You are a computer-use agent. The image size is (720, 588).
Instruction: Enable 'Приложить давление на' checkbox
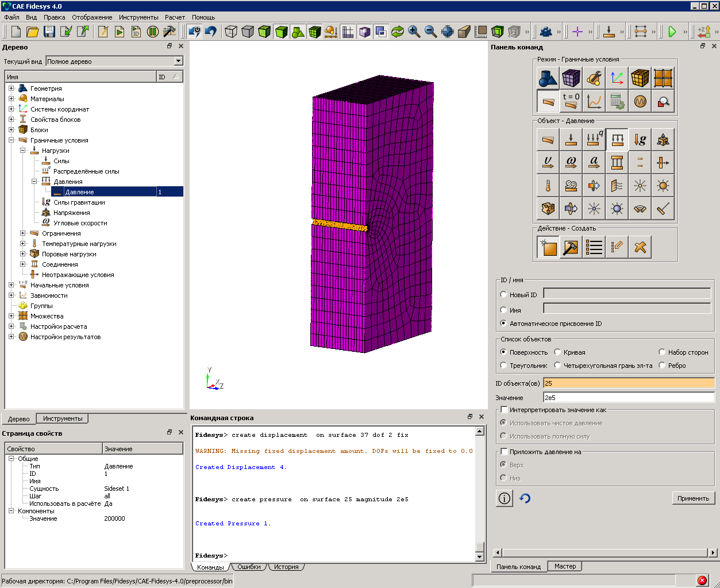(x=504, y=451)
